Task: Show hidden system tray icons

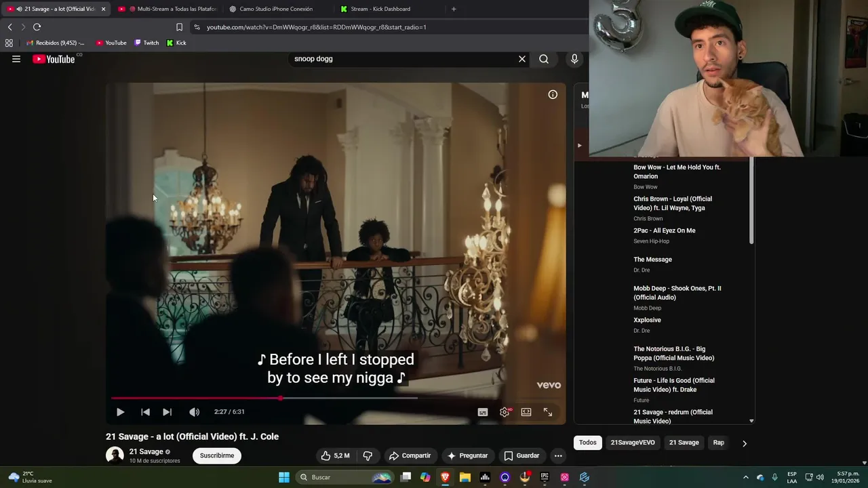Action: (x=746, y=477)
